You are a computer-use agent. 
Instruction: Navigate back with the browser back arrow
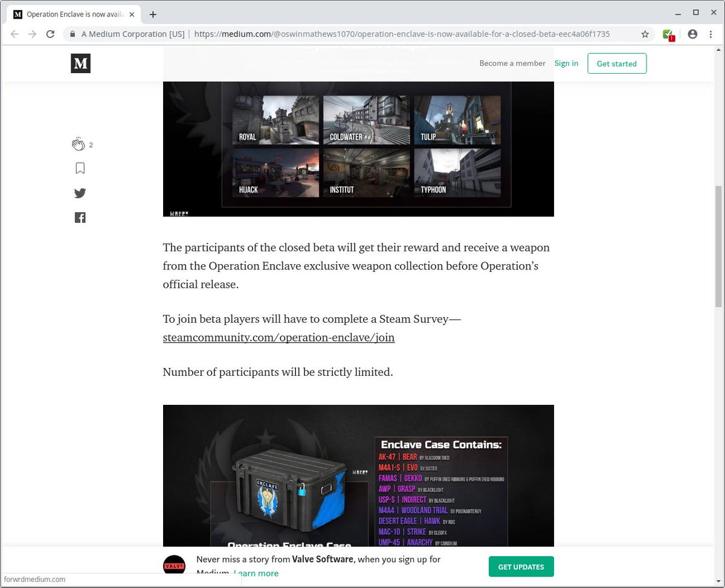pos(14,34)
